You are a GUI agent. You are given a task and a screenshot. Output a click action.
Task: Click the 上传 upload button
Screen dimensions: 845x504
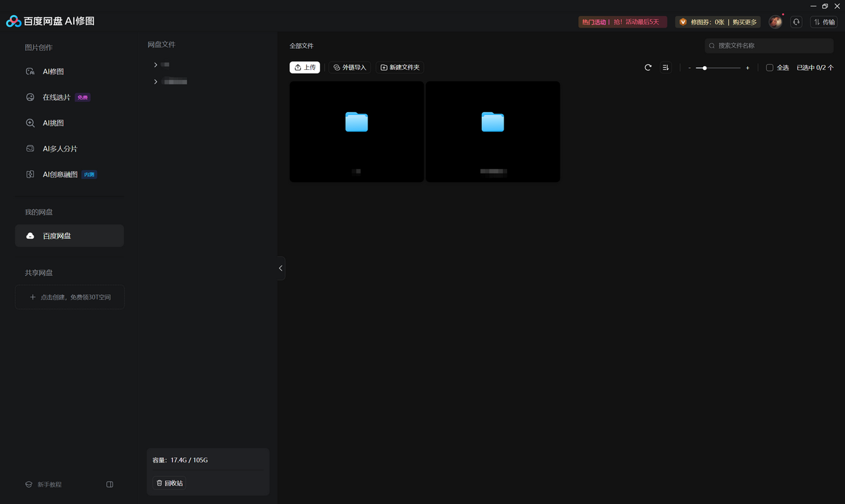[x=304, y=67]
